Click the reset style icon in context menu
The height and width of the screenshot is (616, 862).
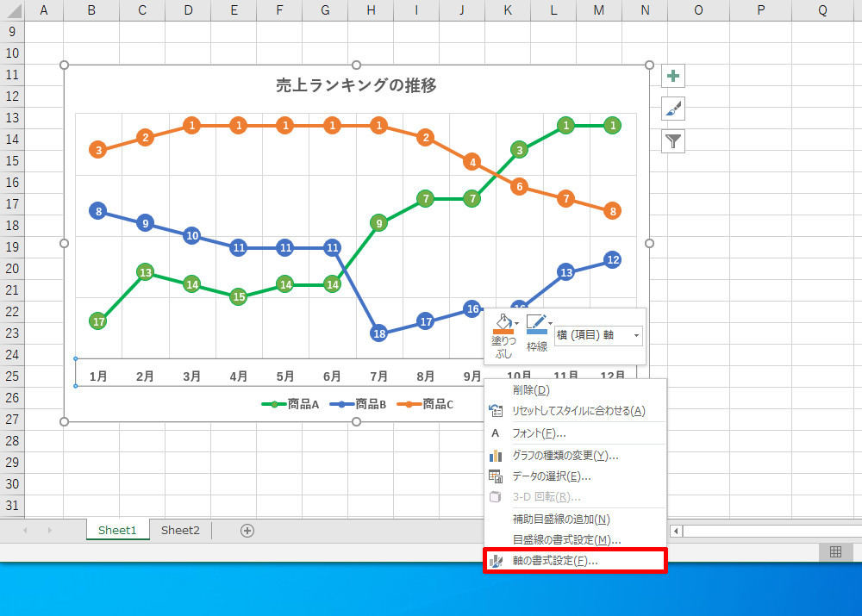(496, 410)
